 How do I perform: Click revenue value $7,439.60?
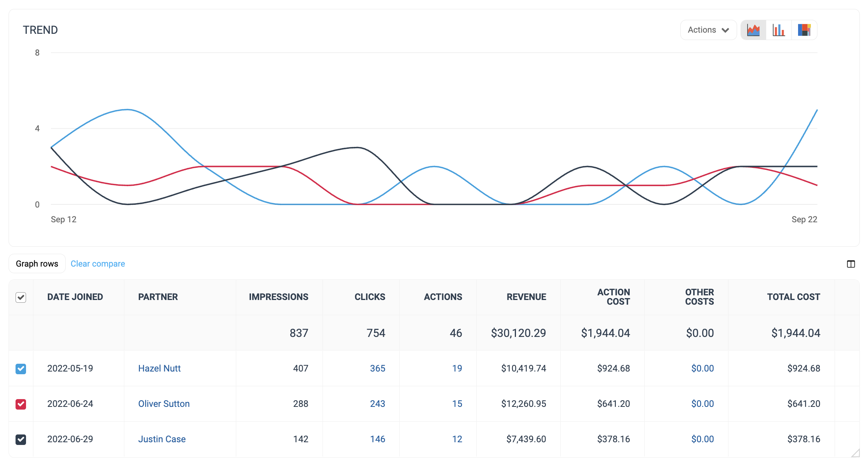click(x=526, y=439)
